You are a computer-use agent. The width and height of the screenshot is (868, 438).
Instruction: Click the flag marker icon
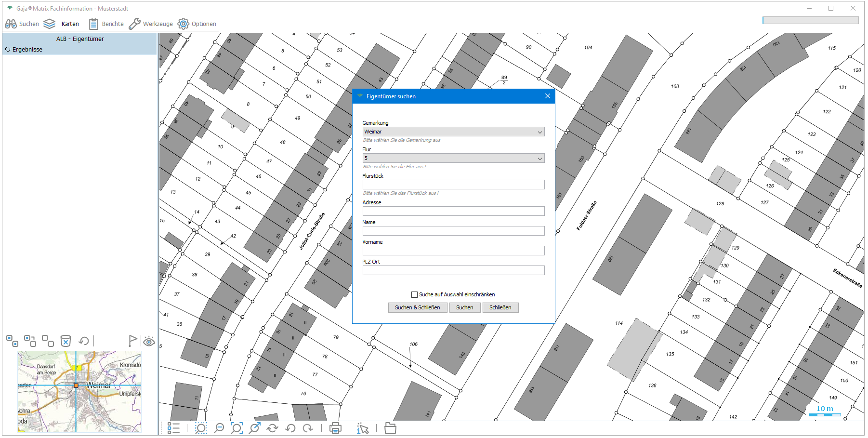click(x=132, y=341)
